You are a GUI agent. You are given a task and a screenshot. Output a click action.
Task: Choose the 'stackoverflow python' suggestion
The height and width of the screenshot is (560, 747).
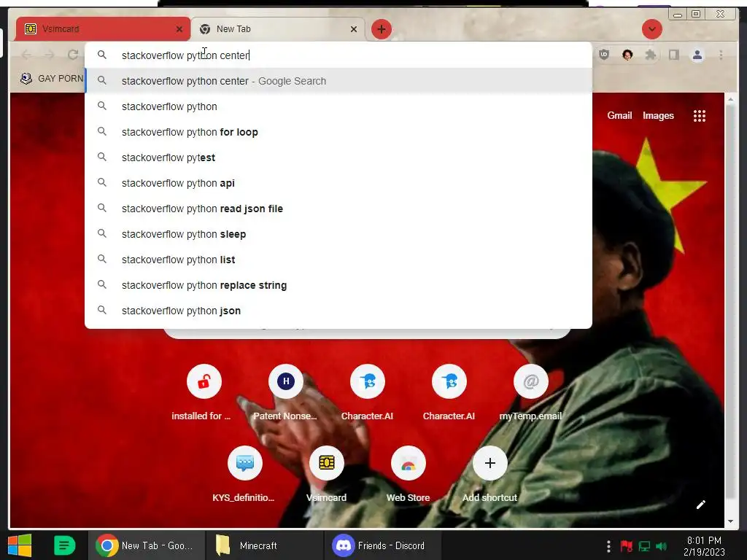point(338,106)
